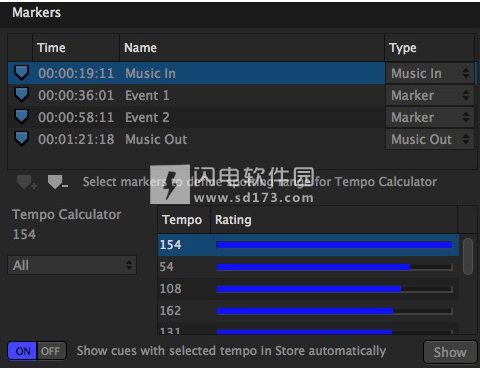Screen dimensions: 480x369
Task: Open the Music In type dropdown
Action: click(x=430, y=73)
